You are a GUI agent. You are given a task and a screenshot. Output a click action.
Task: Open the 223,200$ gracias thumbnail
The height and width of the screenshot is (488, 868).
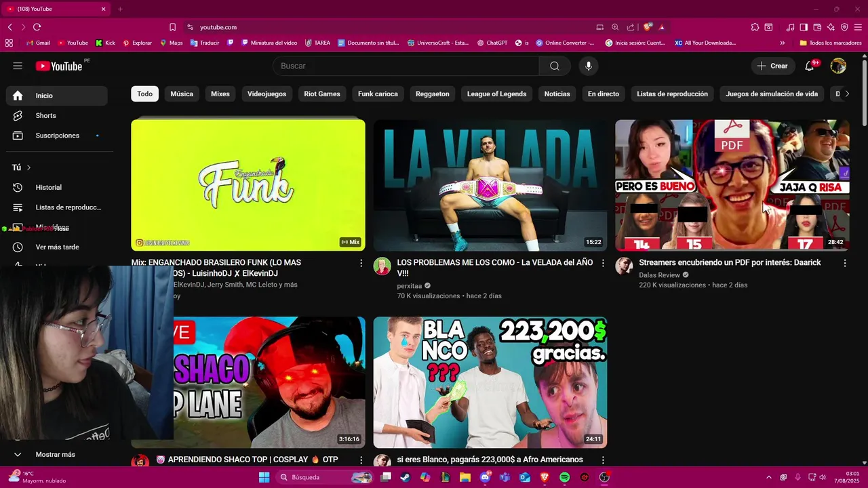coord(490,382)
